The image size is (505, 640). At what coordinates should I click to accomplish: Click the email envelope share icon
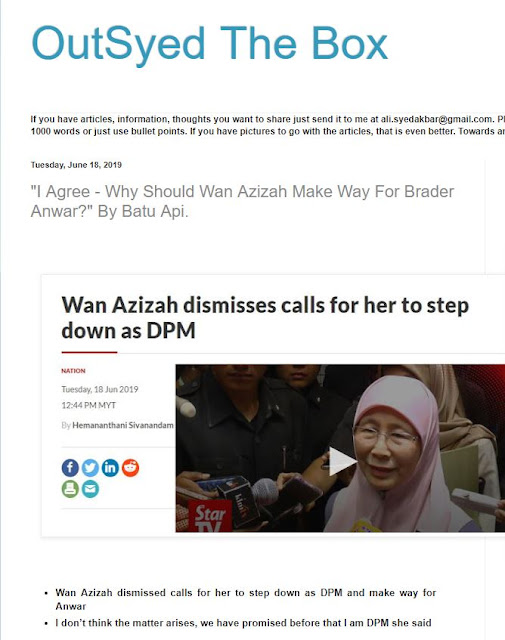[x=90, y=489]
